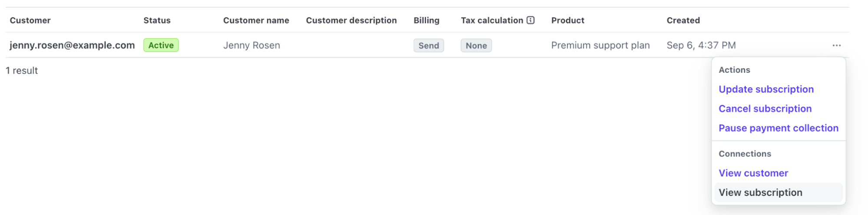Click the Billing column header
The width and height of the screenshot is (868, 215).
426,20
